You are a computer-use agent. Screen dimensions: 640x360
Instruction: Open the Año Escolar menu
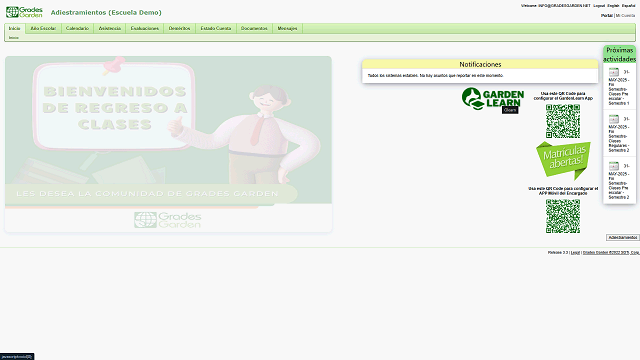pyautogui.click(x=43, y=28)
